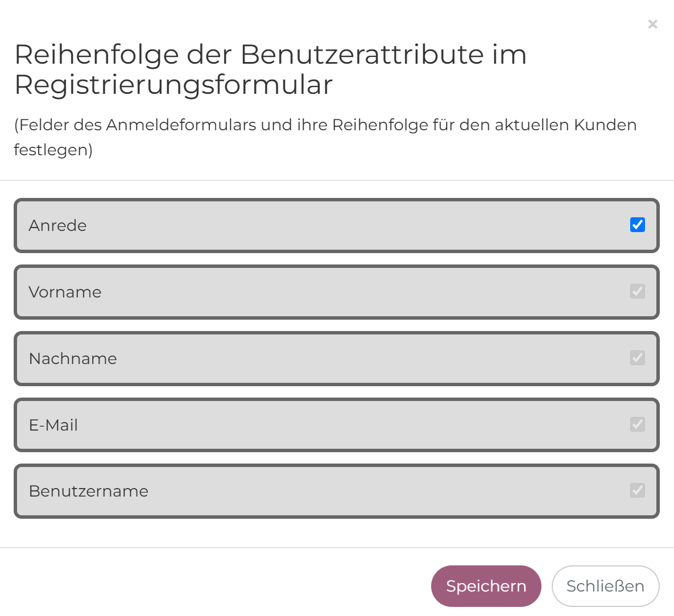Select the Benutzername attribute row box
Viewport: 674px width, 616px height.
(x=336, y=491)
